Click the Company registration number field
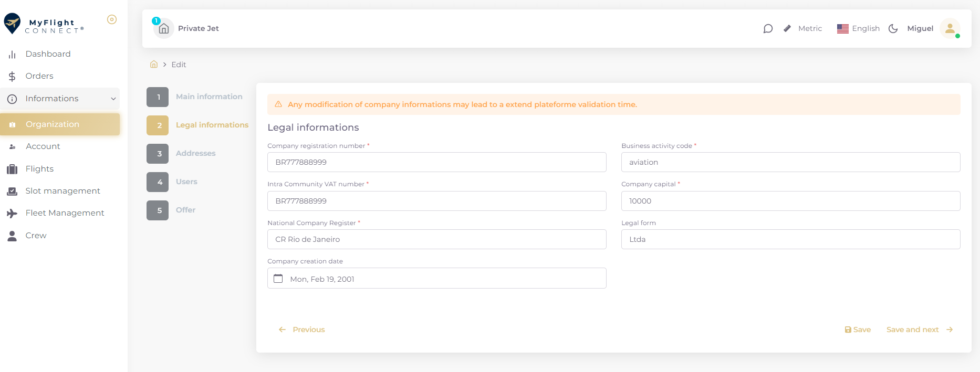 coord(436,162)
